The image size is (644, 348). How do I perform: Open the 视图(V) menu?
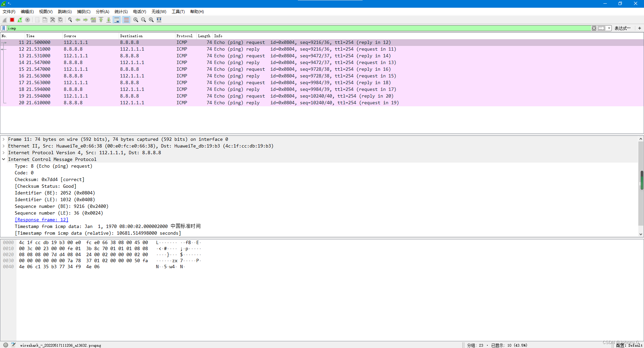(46, 11)
